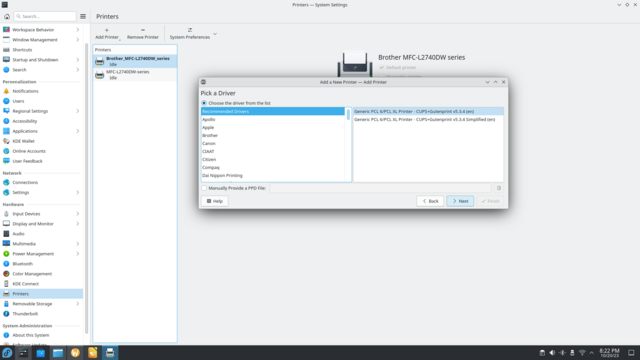Open Wi-Fi network tray icon

[x=582, y=353]
